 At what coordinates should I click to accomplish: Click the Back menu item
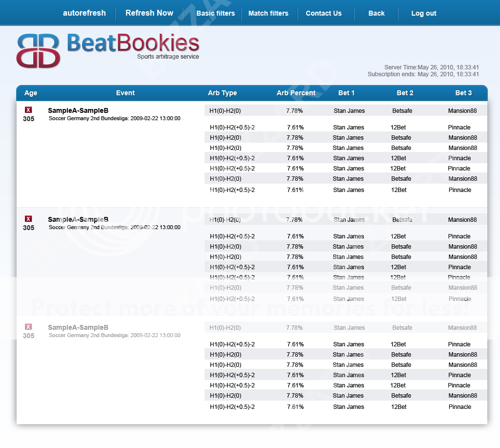pyautogui.click(x=376, y=13)
